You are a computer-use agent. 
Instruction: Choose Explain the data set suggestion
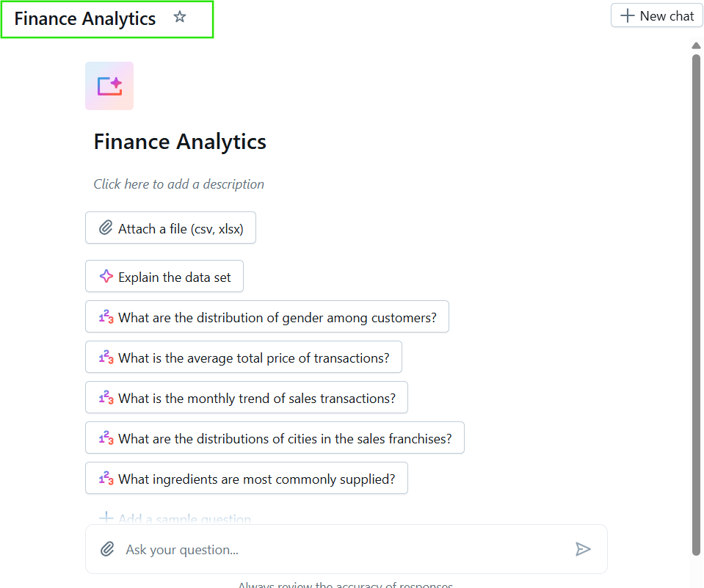click(174, 277)
